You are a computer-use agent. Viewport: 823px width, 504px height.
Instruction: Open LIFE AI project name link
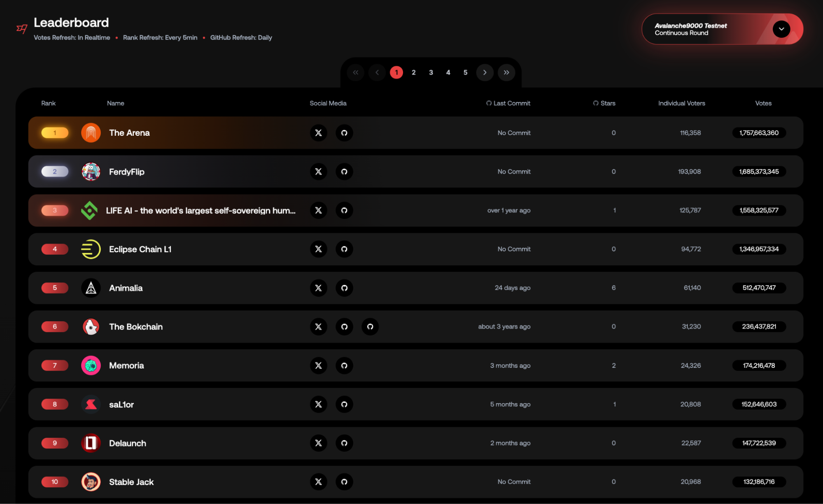201,211
